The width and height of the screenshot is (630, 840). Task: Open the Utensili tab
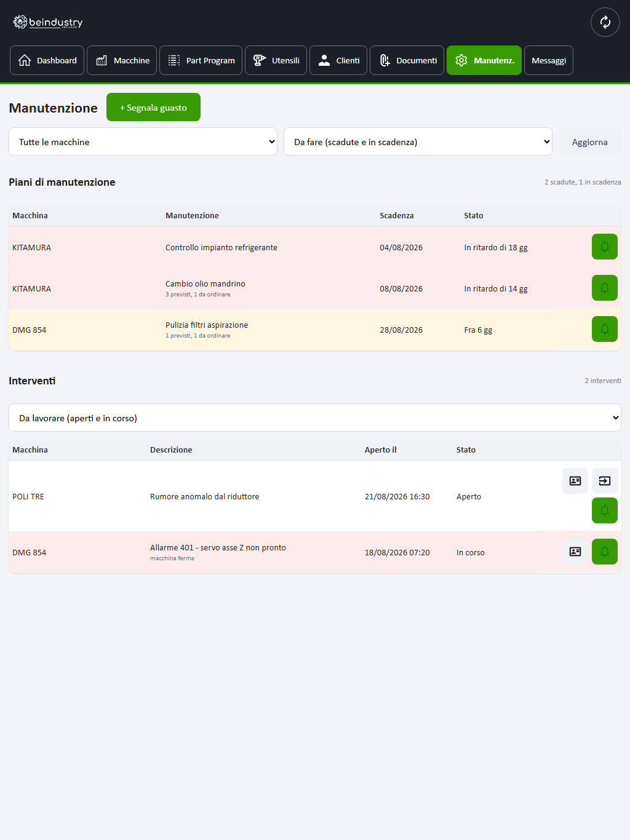point(276,60)
